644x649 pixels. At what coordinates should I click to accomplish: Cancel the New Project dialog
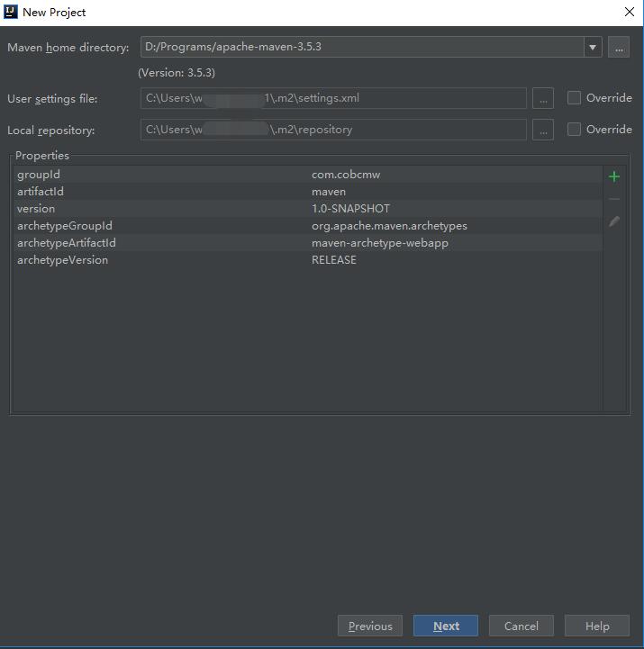(x=521, y=626)
